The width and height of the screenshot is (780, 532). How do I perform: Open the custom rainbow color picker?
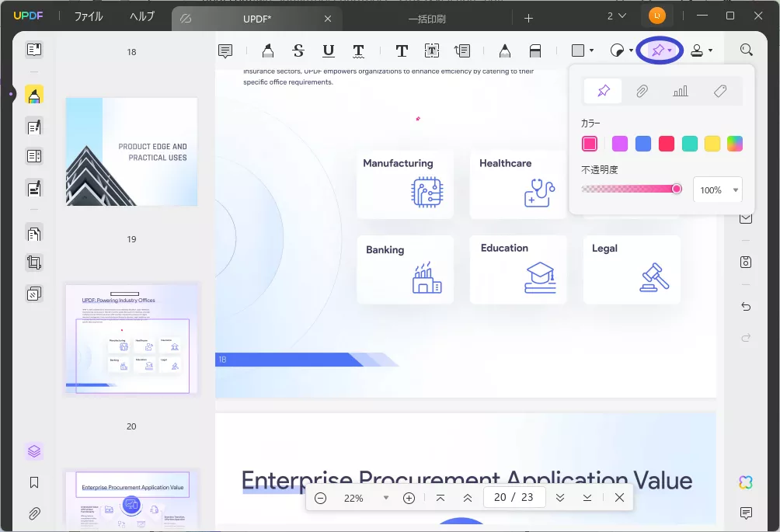735,144
